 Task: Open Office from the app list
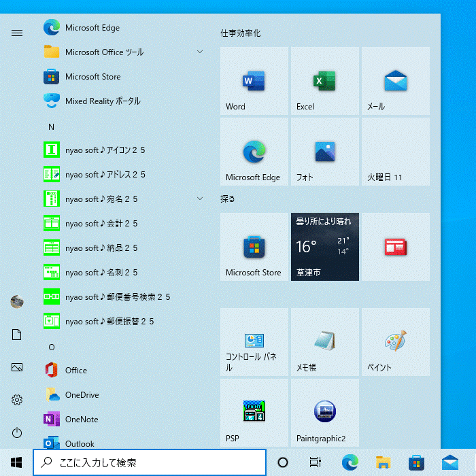coord(122,371)
